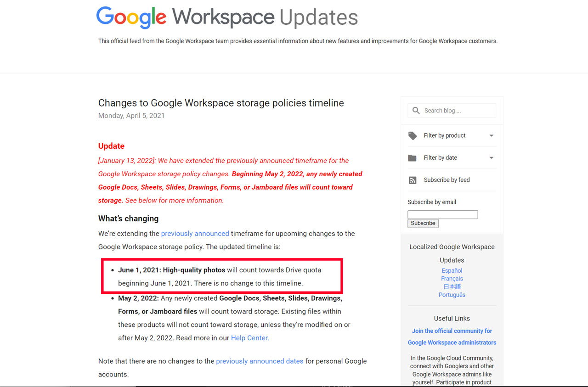Screen dimensions: 588x387
Task: Open the Français localized updates page
Action: tap(452, 278)
